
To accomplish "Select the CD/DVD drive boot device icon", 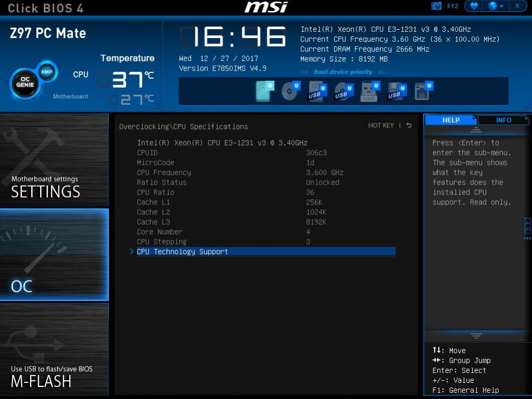I will pos(291,91).
